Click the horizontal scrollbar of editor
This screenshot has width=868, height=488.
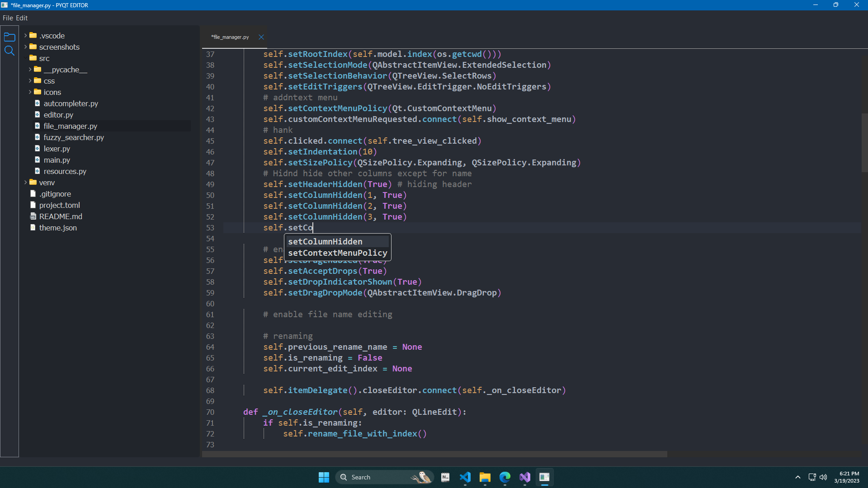tap(434, 454)
